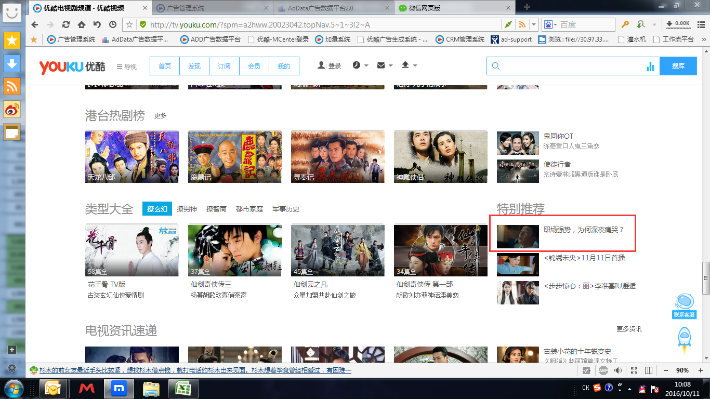This screenshot has height=399, width=710.
Task: Click the customer service chat bubble icon
Action: [684, 306]
